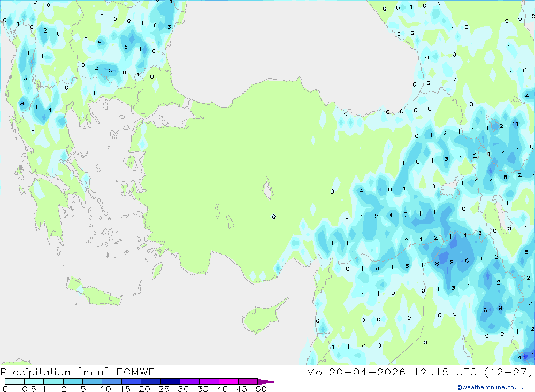Select the 40–45 mm magenta swatch
This screenshot has height=392, width=535.
228,381
